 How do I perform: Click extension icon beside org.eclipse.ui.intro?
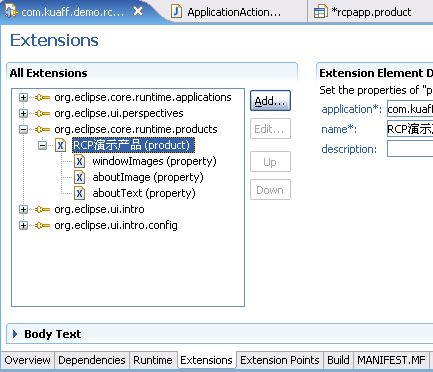pos(42,209)
